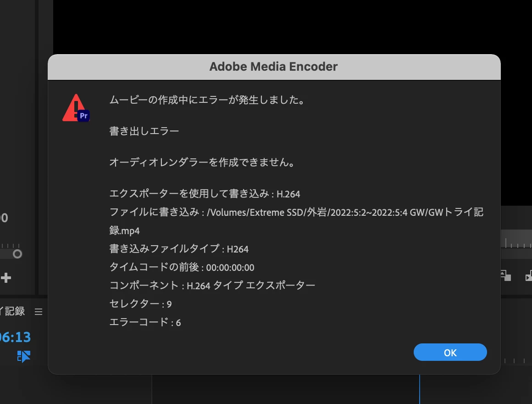Click text 'コンポーネント : H.264 タイプ エクスポーター'

coord(212,285)
